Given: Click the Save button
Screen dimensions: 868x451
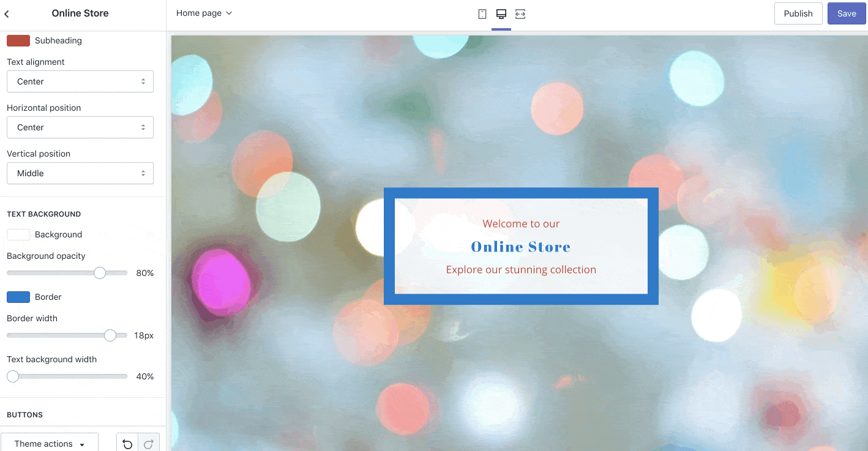Looking at the screenshot, I should click(847, 13).
